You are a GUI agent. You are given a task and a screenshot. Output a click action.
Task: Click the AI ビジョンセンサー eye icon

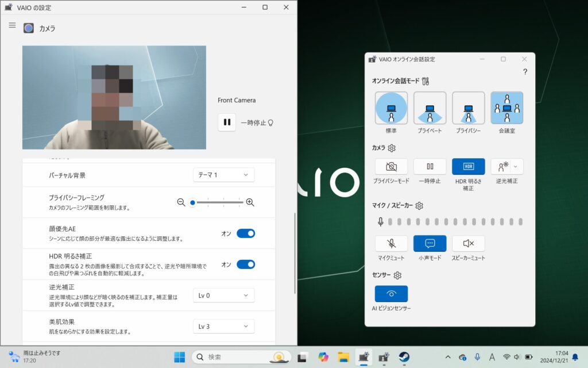click(x=391, y=294)
